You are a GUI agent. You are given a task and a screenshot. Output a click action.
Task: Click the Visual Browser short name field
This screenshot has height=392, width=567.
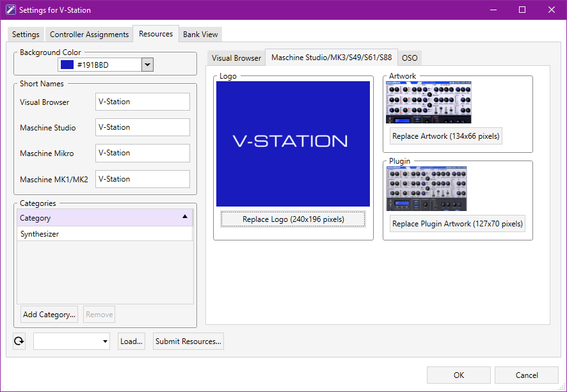coord(143,102)
